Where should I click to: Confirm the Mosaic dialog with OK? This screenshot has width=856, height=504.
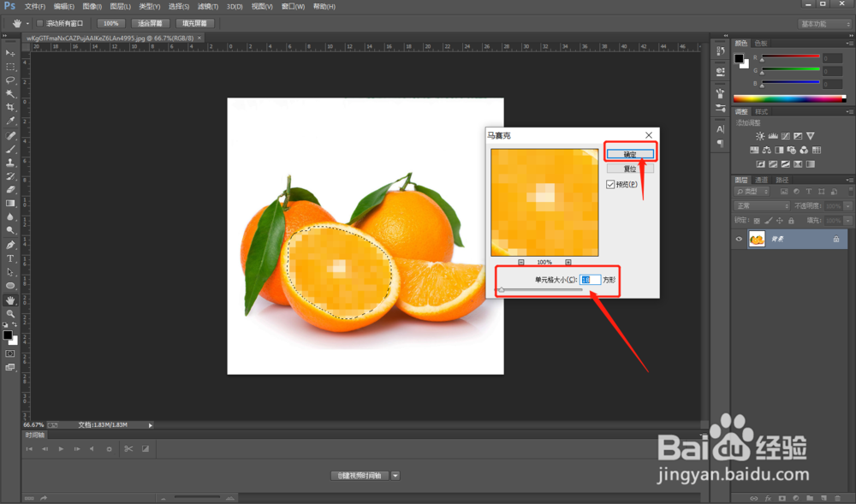coord(630,154)
